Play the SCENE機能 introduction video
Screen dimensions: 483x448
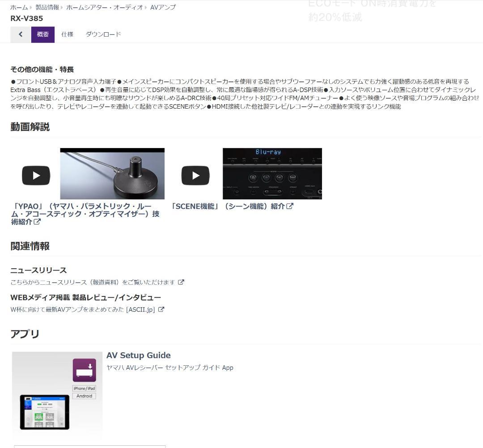(x=195, y=175)
